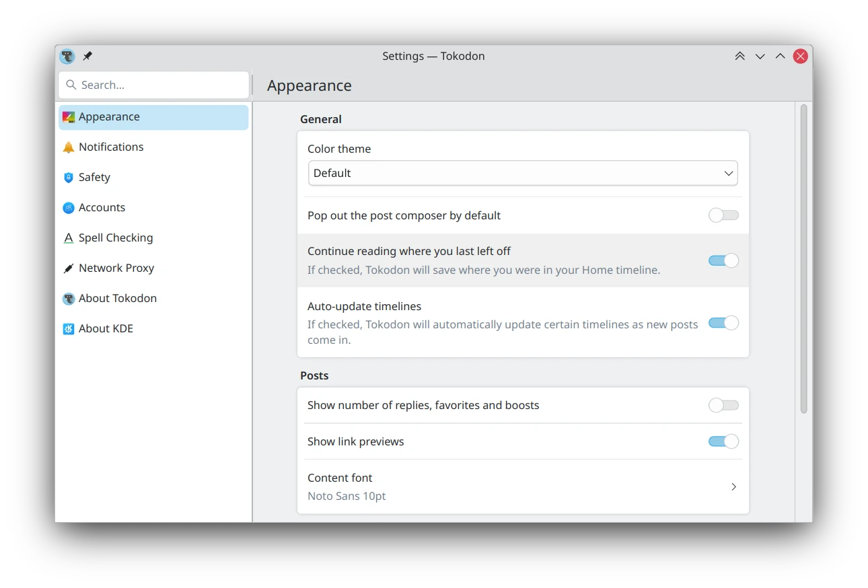Click the Safety shield icon
Screen dimensions: 868x588
tap(68, 178)
